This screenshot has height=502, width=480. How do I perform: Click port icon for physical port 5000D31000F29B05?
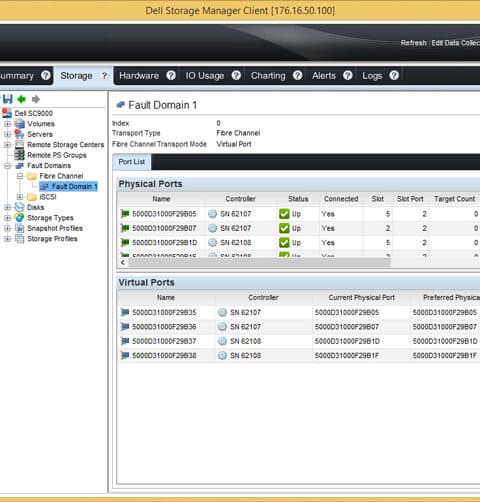pyautogui.click(x=125, y=214)
